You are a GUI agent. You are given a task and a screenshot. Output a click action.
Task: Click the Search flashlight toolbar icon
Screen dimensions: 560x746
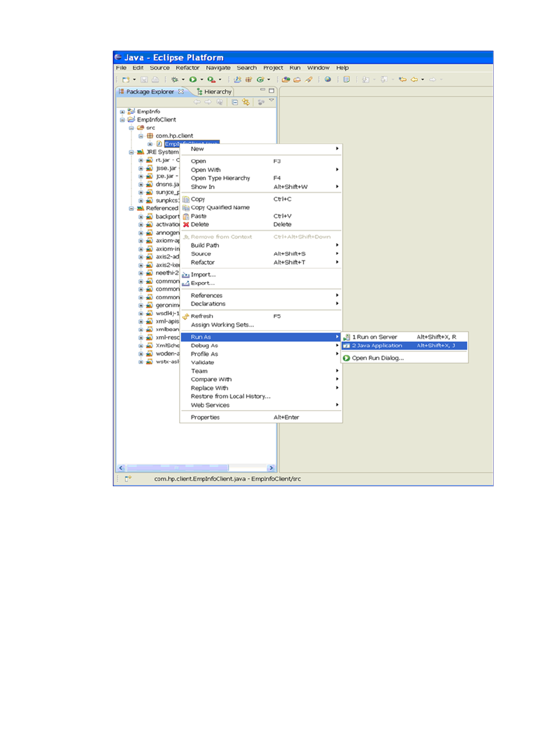click(309, 80)
